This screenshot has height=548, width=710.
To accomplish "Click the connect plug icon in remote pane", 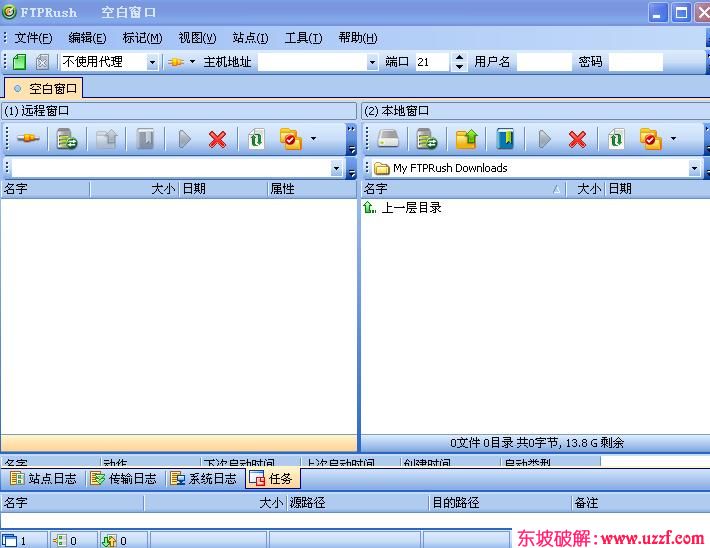I will click(28, 139).
